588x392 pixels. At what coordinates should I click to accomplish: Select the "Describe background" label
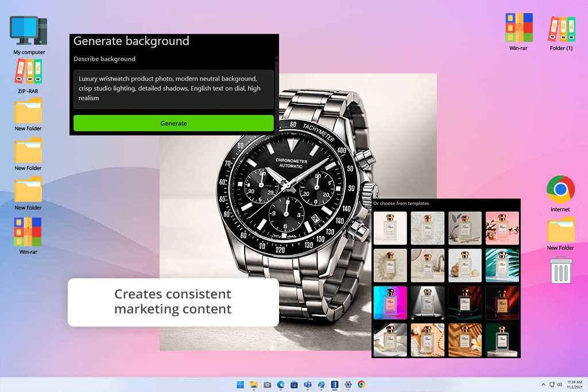click(x=105, y=59)
